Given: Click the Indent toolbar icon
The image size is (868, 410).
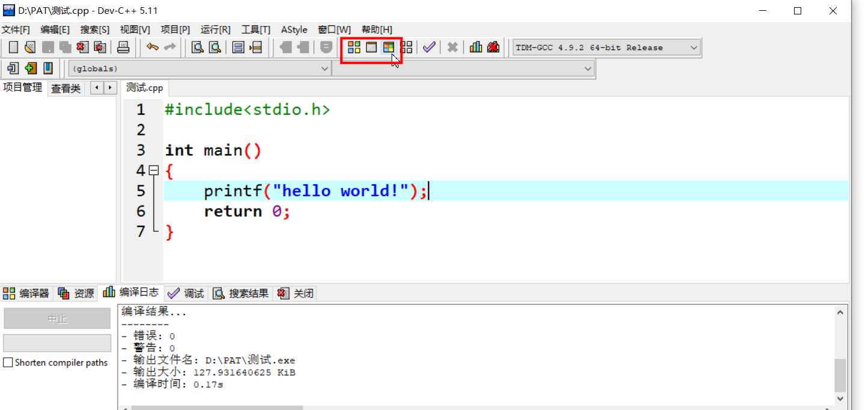Looking at the screenshot, I should (286, 47).
